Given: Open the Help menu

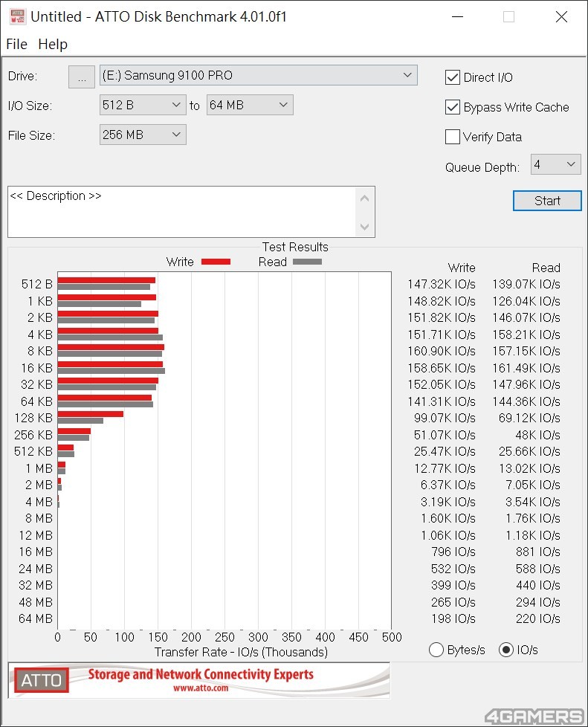Looking at the screenshot, I should (53, 44).
